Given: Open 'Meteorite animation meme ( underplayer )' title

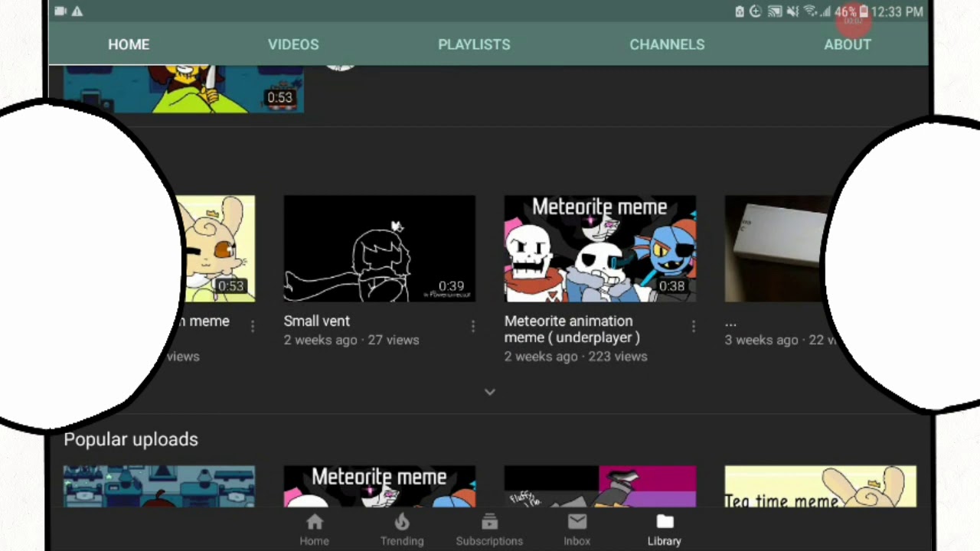Looking at the screenshot, I should [572, 329].
